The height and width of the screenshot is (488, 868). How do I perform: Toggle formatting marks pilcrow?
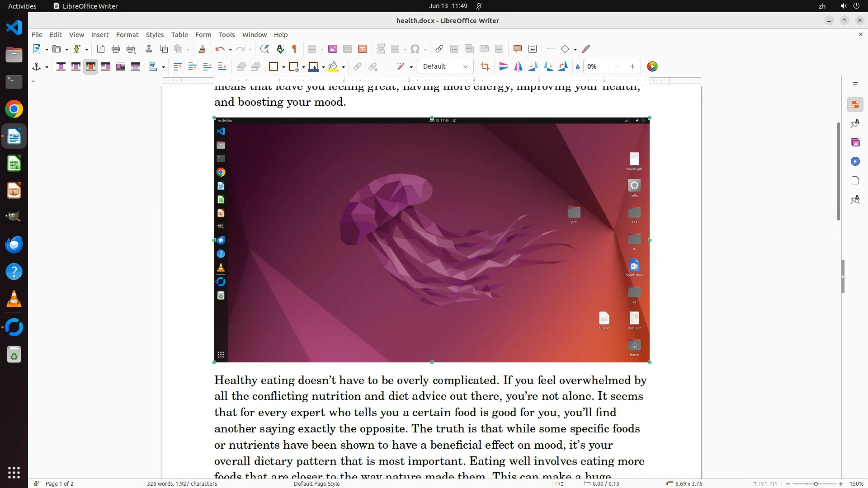294,49
